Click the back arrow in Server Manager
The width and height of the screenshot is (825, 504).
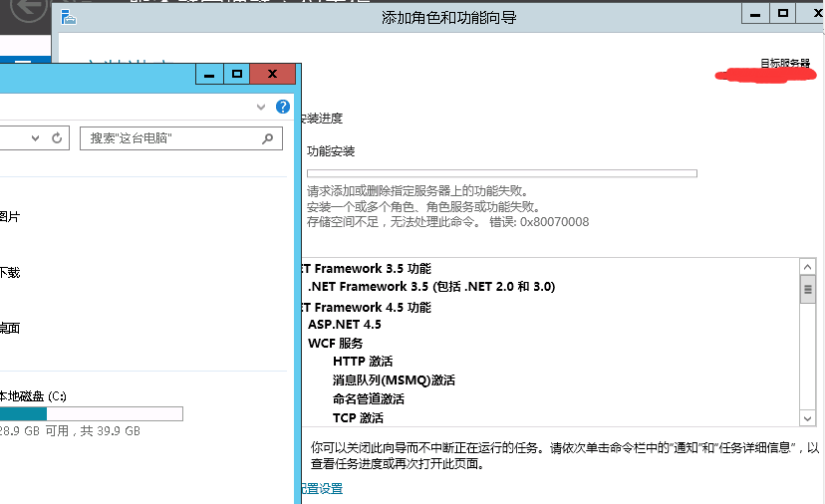point(29,8)
